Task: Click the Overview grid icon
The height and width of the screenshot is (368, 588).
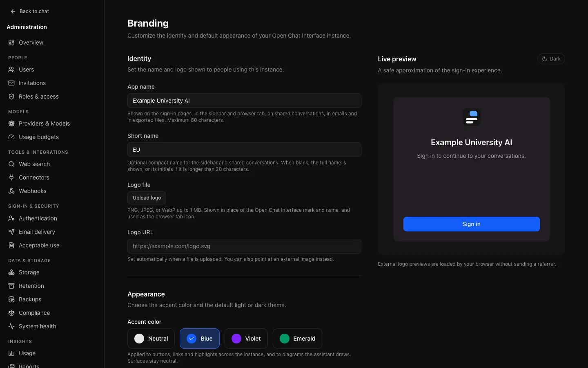Action: point(11,43)
